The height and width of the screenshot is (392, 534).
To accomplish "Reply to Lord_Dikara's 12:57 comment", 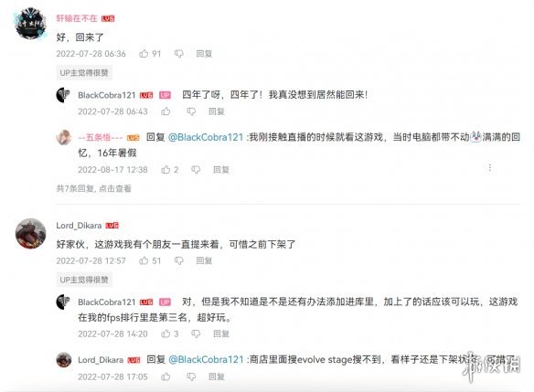I will point(204,261).
